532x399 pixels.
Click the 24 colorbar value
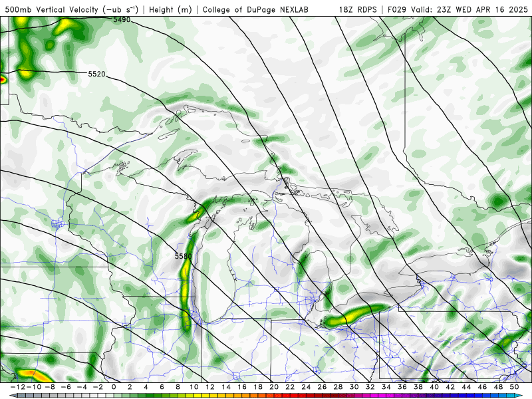click(x=306, y=387)
